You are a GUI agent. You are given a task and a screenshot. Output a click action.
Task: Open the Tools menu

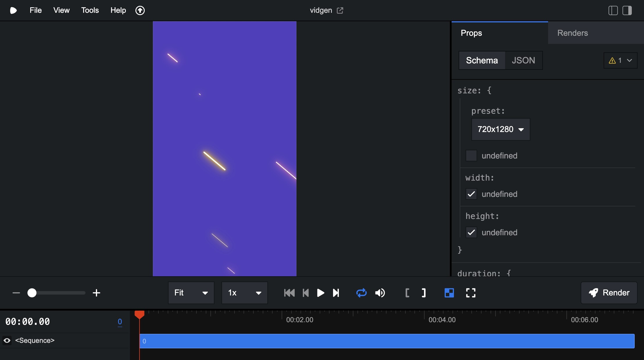pos(90,10)
